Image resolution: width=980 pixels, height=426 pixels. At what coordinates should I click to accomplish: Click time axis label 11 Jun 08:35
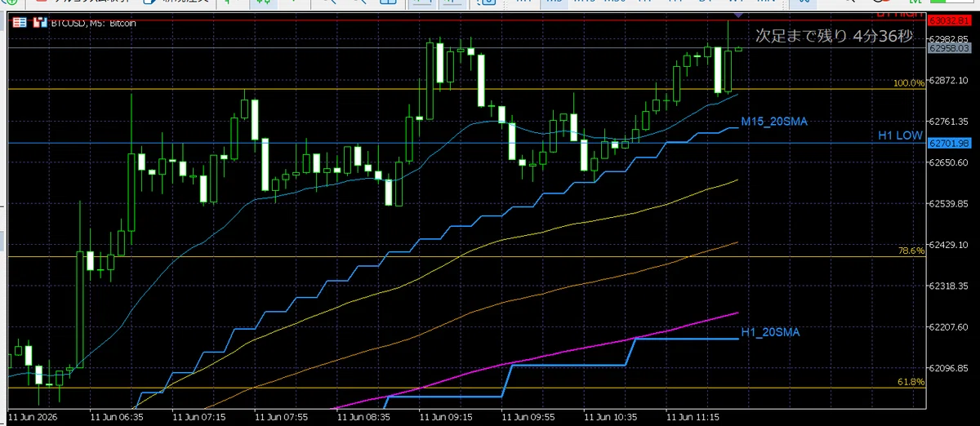(x=362, y=416)
